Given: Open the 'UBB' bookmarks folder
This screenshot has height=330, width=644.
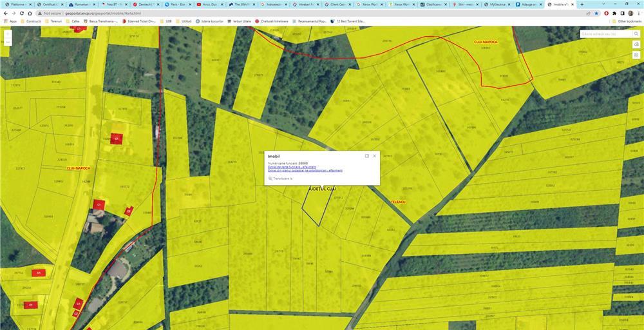Looking at the screenshot, I should click(166, 21).
